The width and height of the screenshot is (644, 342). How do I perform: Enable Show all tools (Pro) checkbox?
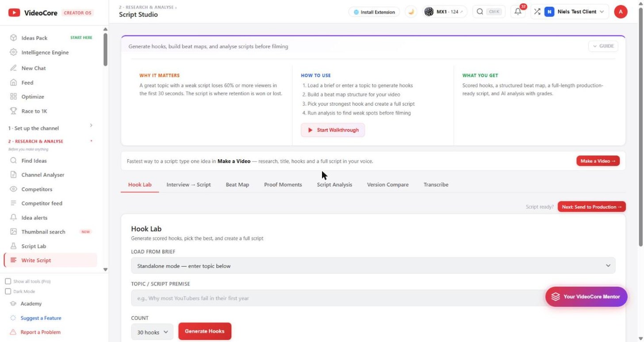click(8, 281)
